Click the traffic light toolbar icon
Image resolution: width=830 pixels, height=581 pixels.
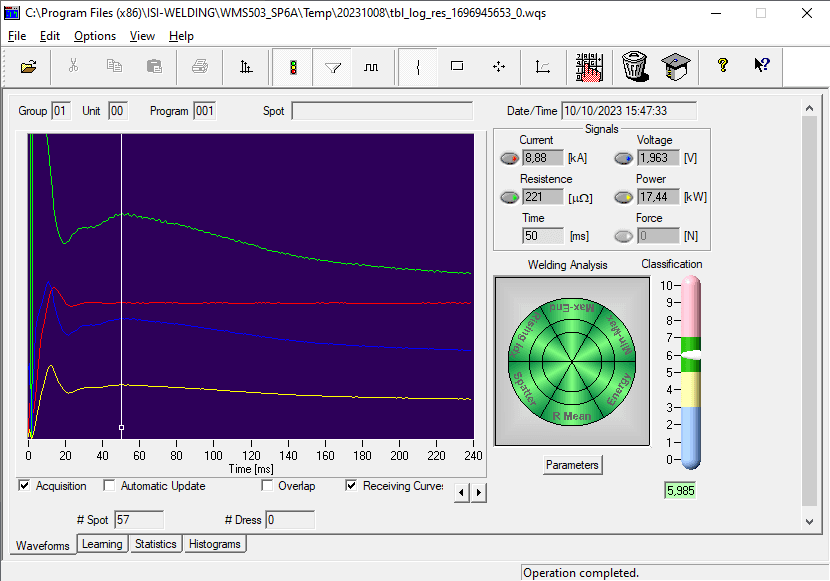click(292, 67)
